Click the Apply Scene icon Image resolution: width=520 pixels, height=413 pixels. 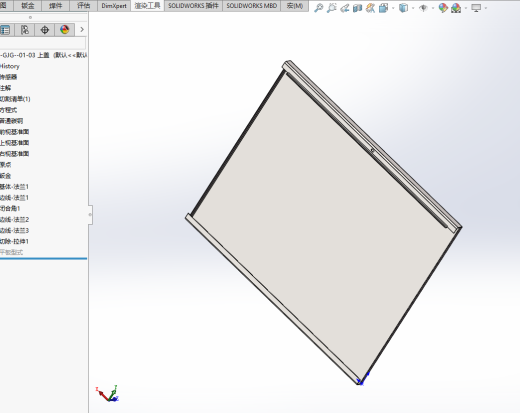456,8
